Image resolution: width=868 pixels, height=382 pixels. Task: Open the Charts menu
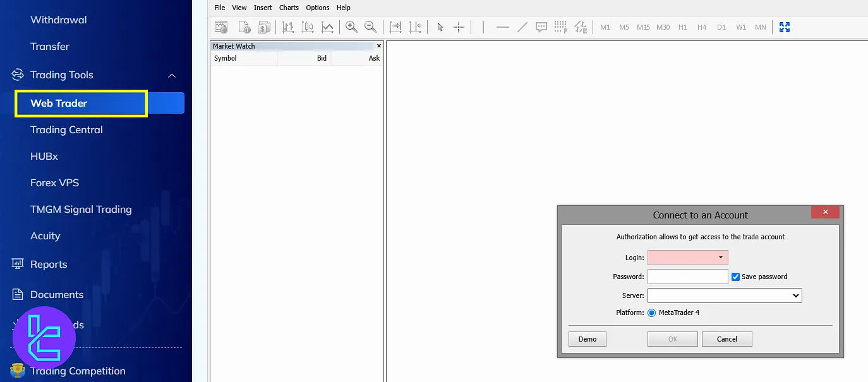289,8
